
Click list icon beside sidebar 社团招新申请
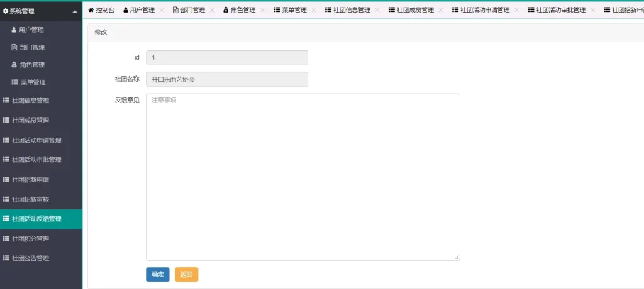coord(6,179)
